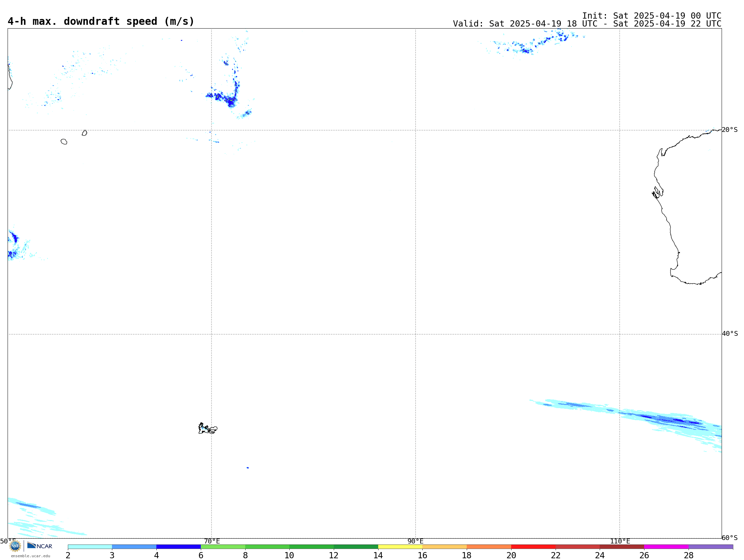Click the colorbar tick label 28

(x=689, y=555)
